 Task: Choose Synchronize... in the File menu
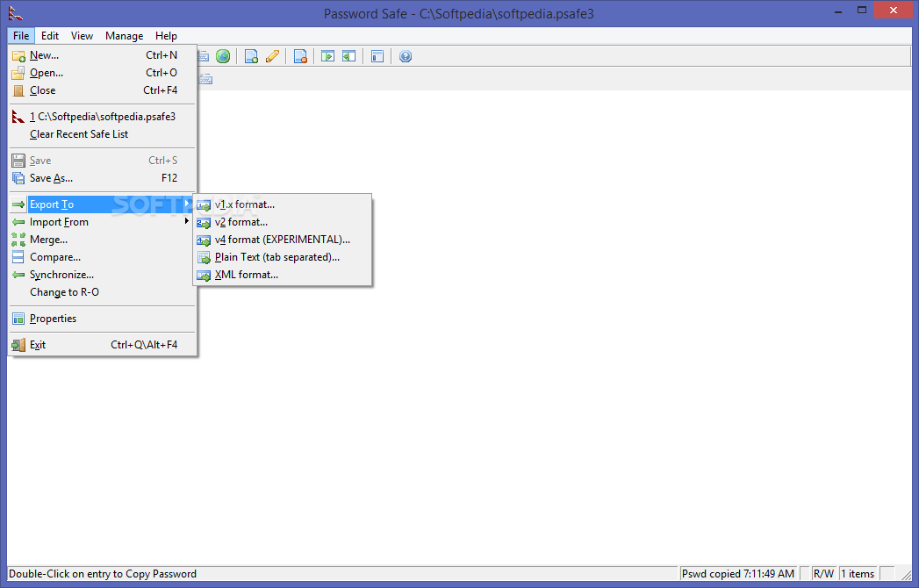[x=103, y=275]
